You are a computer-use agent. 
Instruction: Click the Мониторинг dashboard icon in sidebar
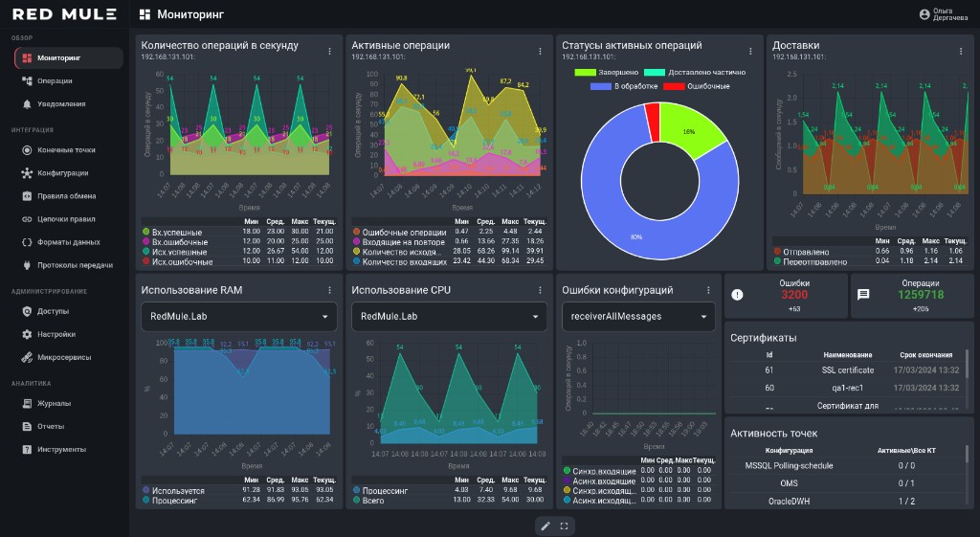27,58
